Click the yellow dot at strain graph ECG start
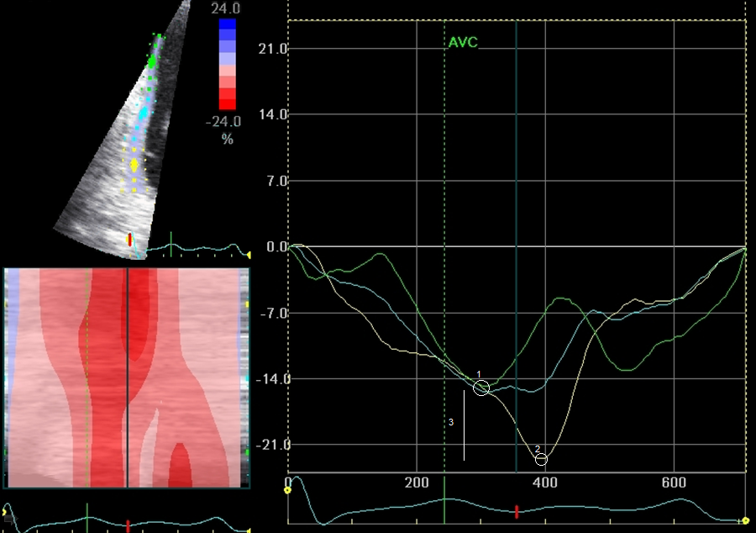Image resolution: width=756 pixels, height=533 pixels. click(288, 490)
